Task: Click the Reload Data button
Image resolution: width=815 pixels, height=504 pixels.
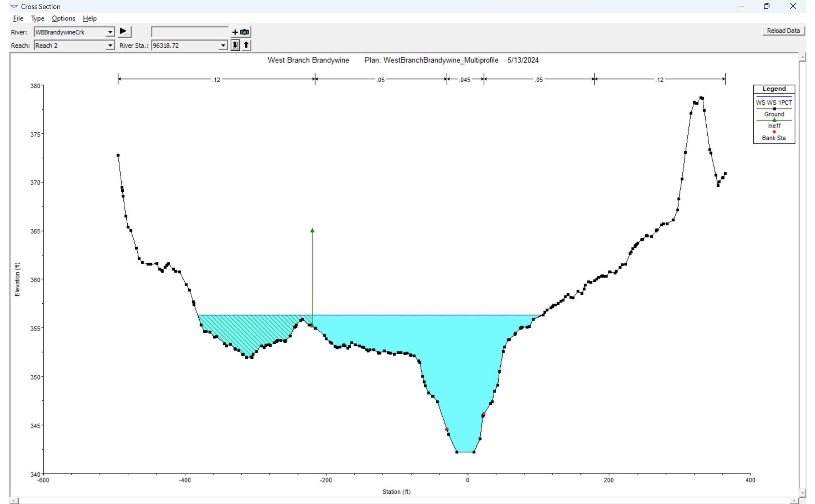Action: pos(783,31)
